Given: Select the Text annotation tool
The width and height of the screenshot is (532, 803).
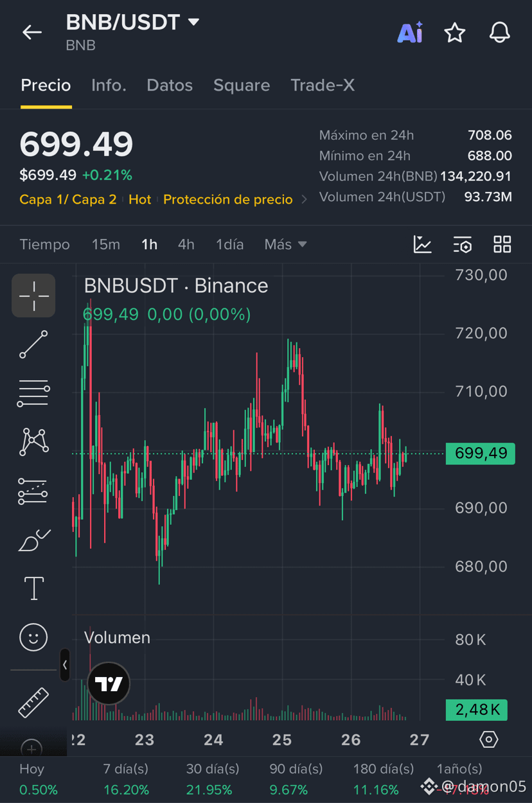Looking at the screenshot, I should click(x=33, y=588).
